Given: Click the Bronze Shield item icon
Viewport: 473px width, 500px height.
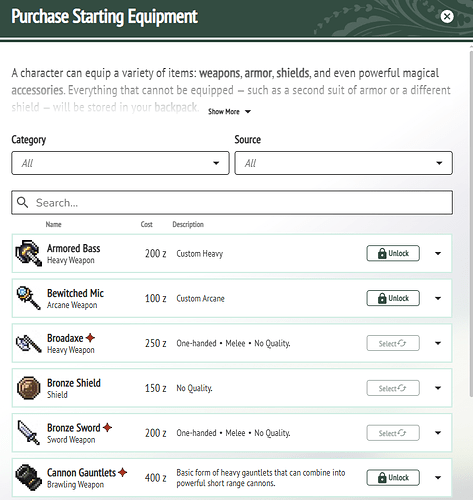Looking at the screenshot, I should [29, 388].
